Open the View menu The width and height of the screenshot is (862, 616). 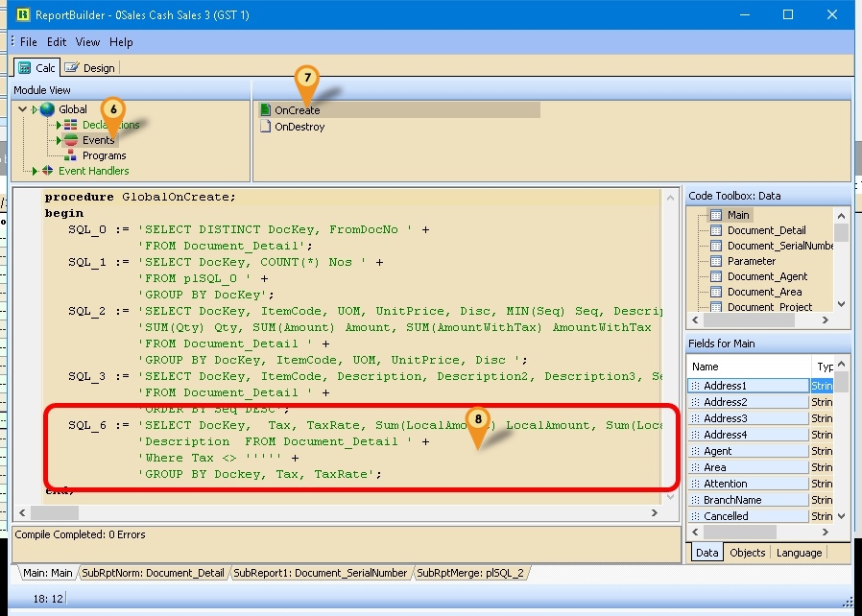pos(87,42)
